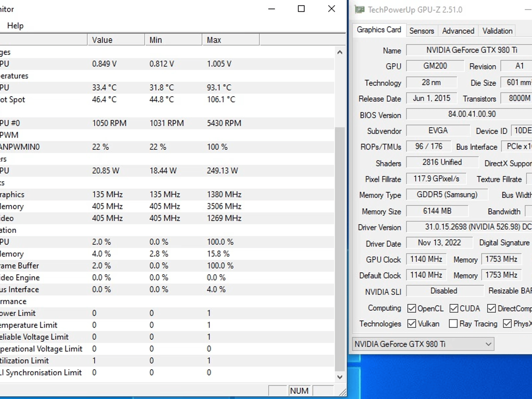
Task: Switch to the Graphics Card tab
Action: [379, 30]
